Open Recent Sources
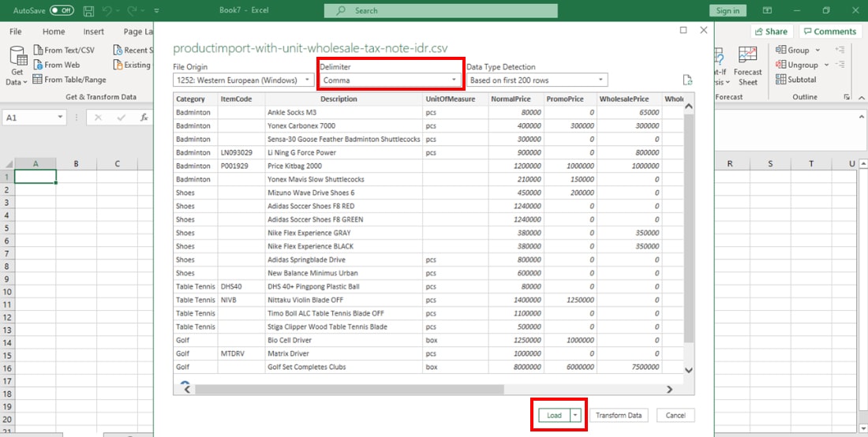868x437 pixels. tap(133, 50)
